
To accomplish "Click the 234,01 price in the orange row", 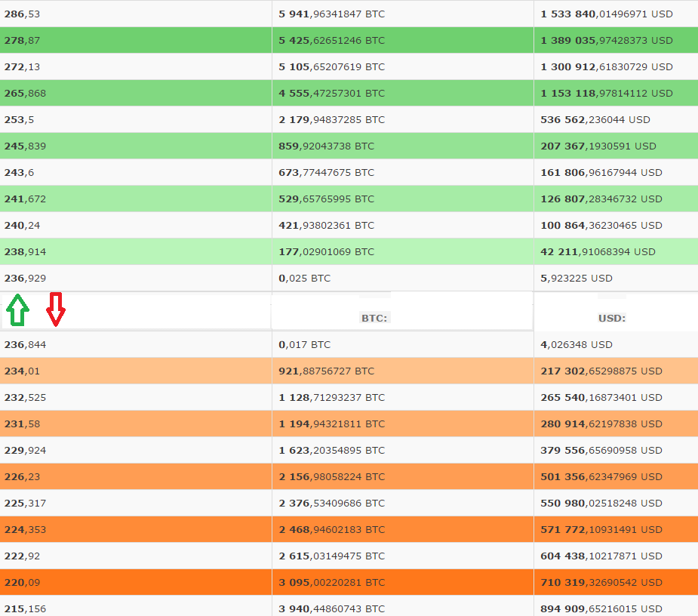I will click(22, 371).
